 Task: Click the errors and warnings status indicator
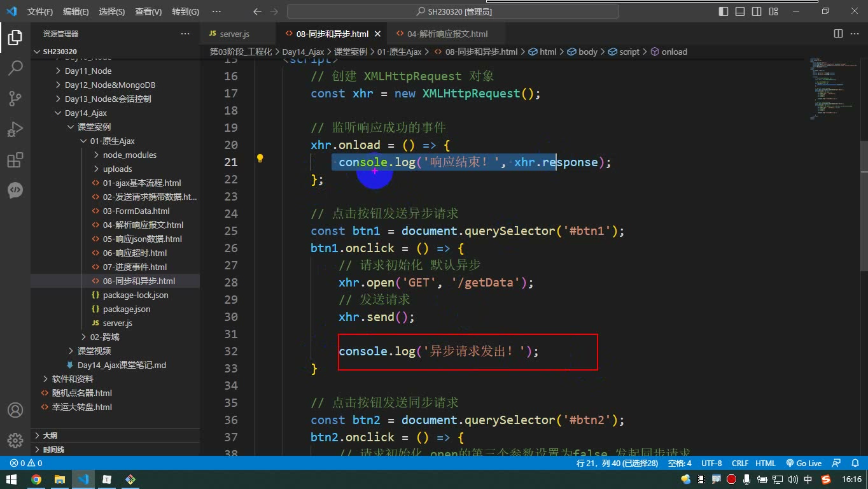coord(26,464)
